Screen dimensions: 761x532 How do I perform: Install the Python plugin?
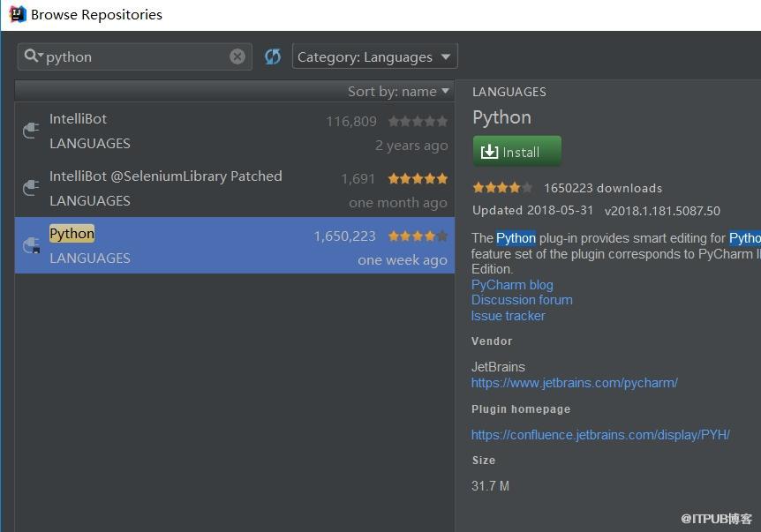tap(516, 152)
